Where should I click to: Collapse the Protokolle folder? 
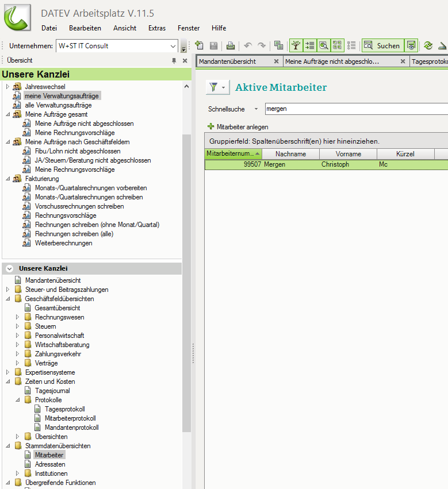[x=17, y=400]
